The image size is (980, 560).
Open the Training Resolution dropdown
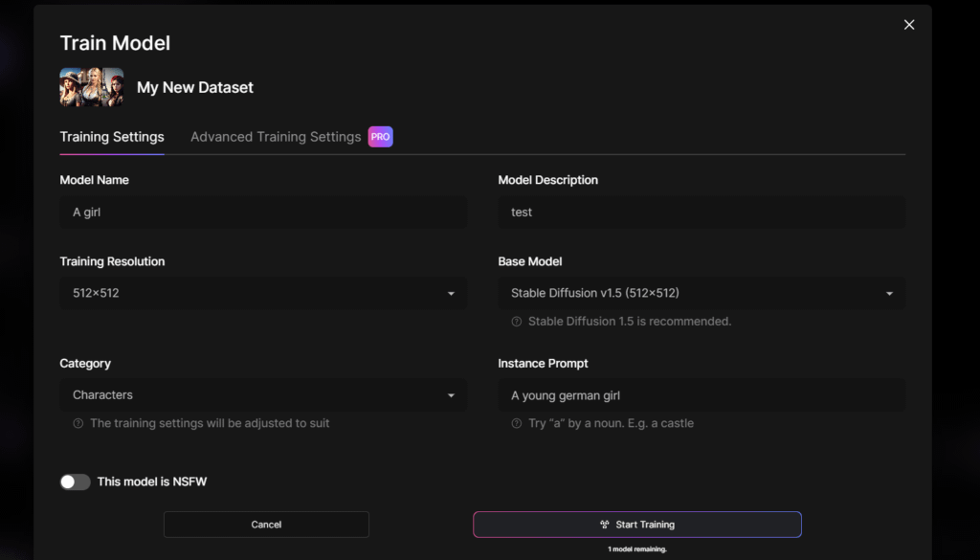[263, 293]
